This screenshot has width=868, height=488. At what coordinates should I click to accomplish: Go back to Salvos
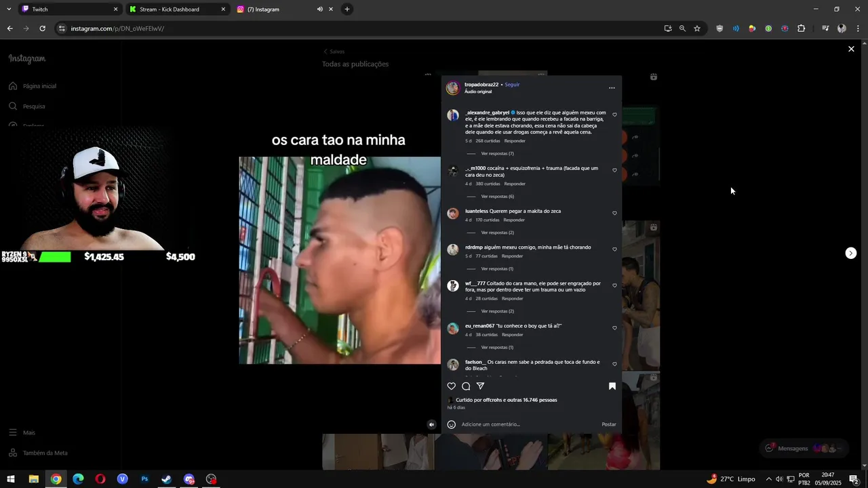click(x=334, y=52)
